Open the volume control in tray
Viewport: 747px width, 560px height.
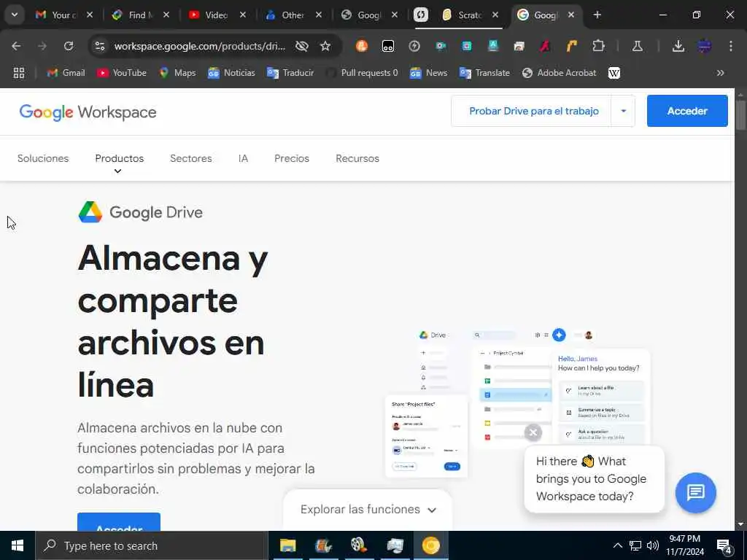point(653,545)
